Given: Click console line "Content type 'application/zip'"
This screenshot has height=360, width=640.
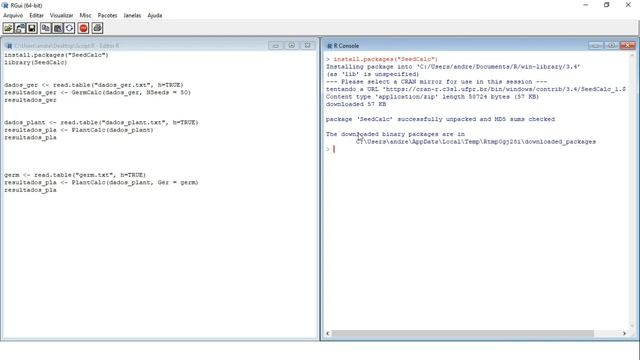Looking at the screenshot, I should pos(432,97).
